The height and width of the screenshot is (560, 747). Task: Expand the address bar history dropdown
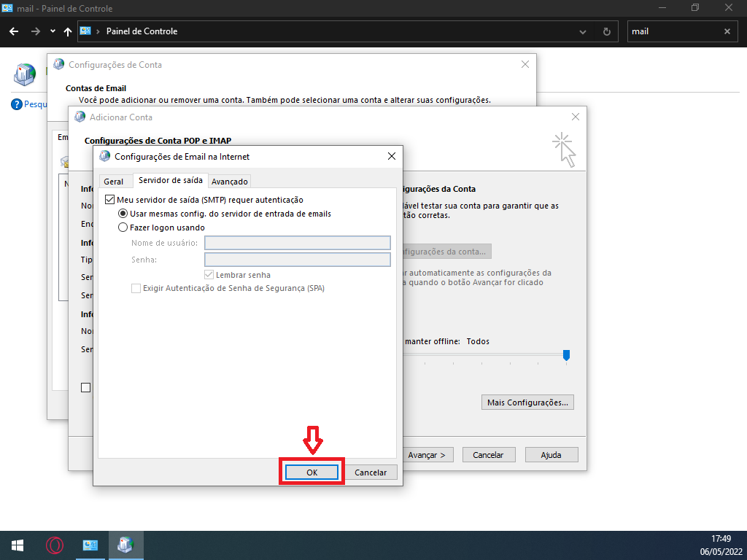583,31
